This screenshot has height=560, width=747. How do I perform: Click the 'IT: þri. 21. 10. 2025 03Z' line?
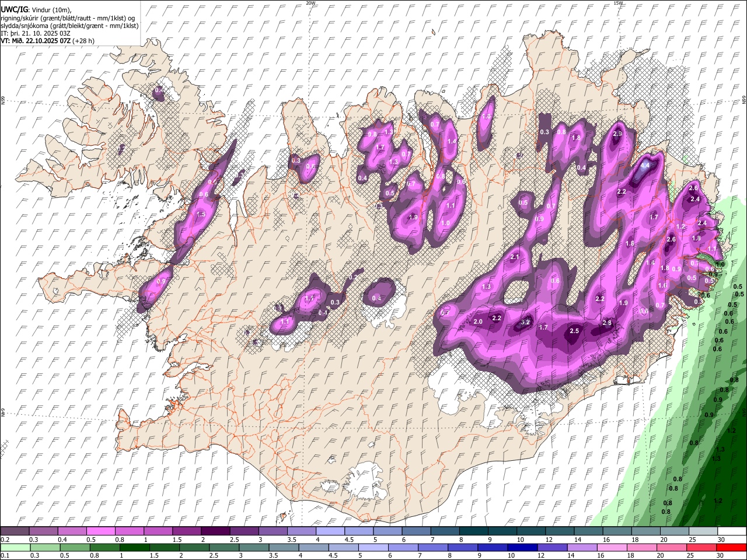tap(35, 33)
